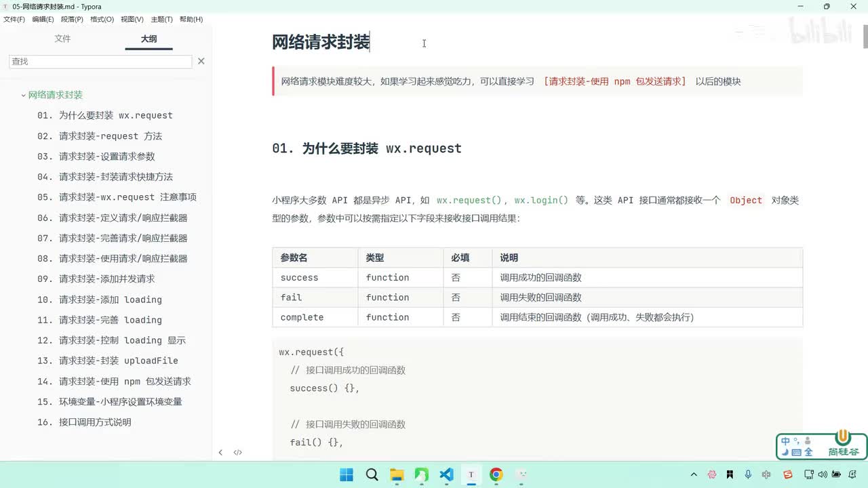
Task: Hide sidebar with the left-arrow icon
Action: tap(220, 452)
